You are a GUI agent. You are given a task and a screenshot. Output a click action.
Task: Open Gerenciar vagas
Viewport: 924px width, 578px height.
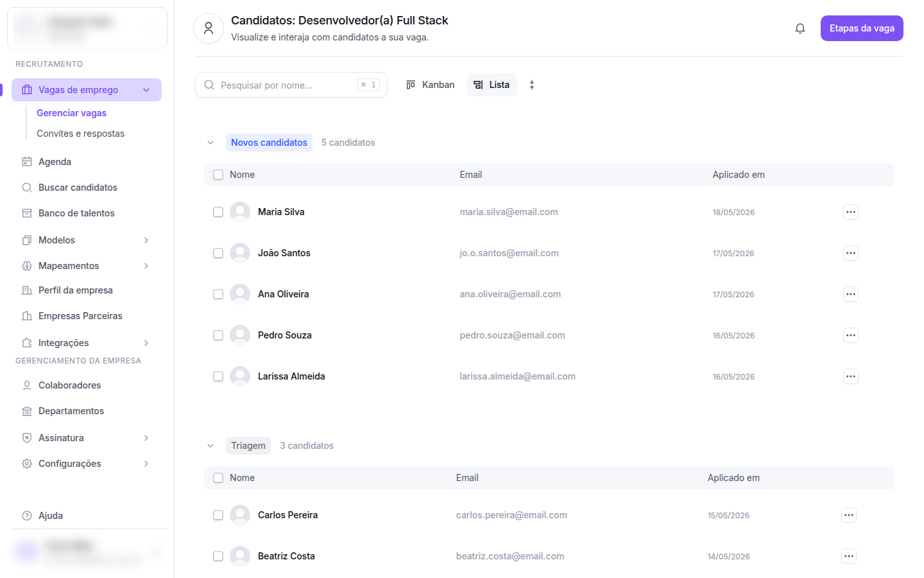[71, 113]
